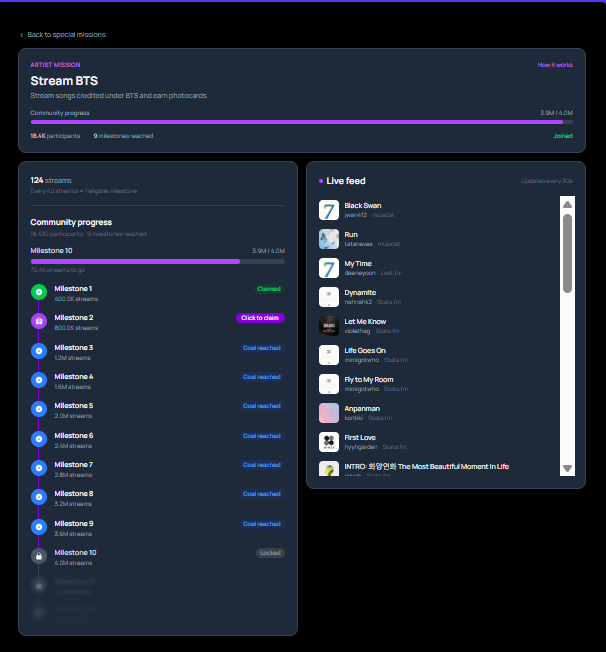Open the Black Swan album cover

tap(329, 210)
